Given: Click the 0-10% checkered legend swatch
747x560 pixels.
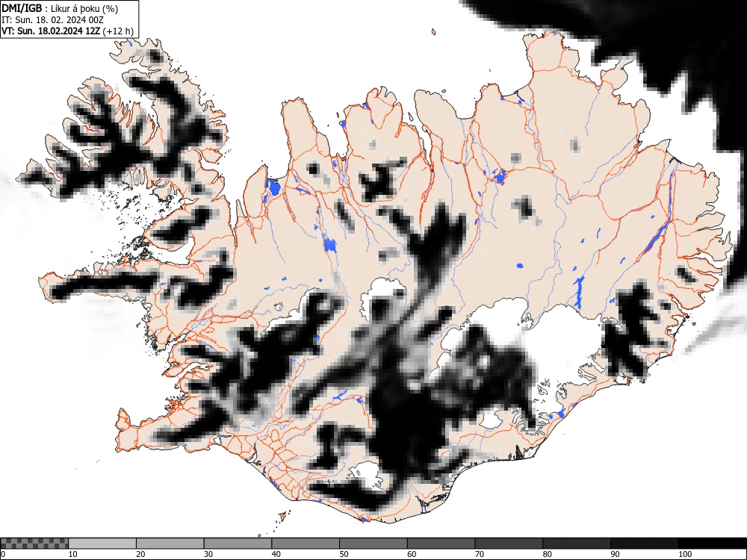Looking at the screenshot, I should [34, 544].
